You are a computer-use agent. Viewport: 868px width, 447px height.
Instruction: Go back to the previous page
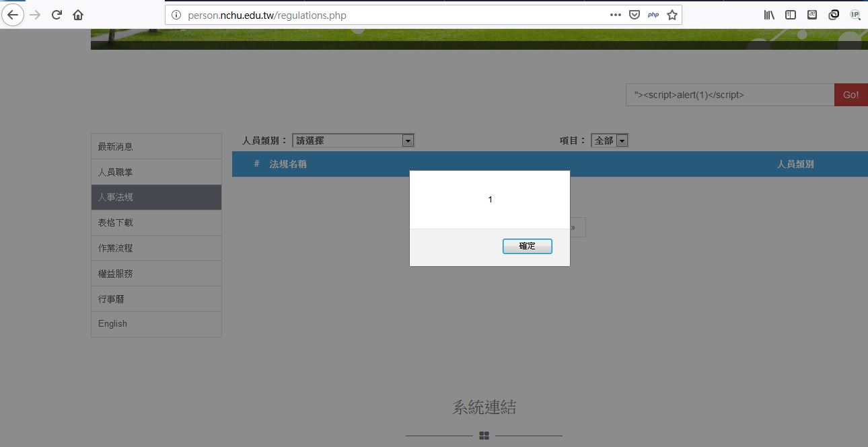click(x=13, y=15)
